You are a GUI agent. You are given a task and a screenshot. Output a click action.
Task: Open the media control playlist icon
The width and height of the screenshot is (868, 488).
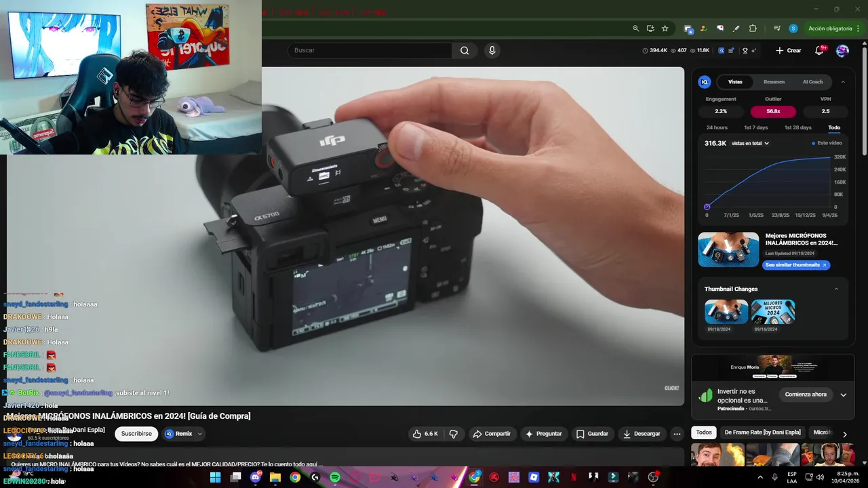[776, 28]
